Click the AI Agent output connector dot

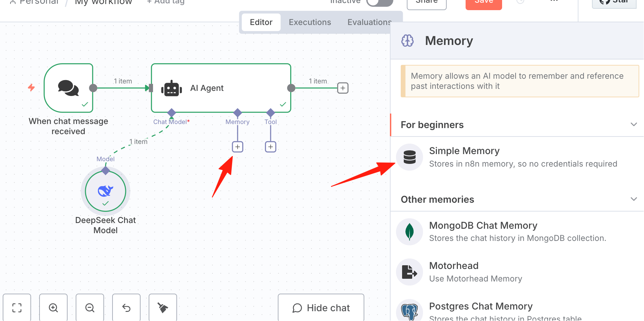point(291,88)
